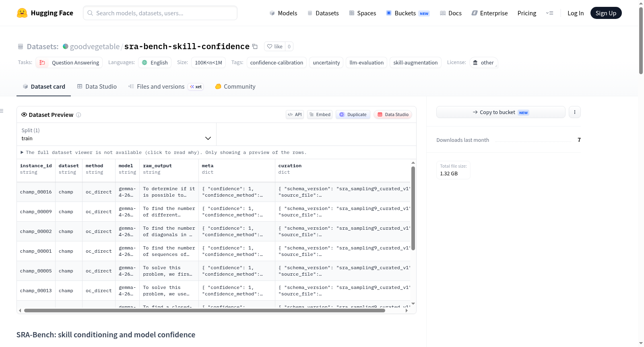Image resolution: width=644 pixels, height=347 pixels.
Task: Open the goodvegetable user profile link
Action: point(95,46)
